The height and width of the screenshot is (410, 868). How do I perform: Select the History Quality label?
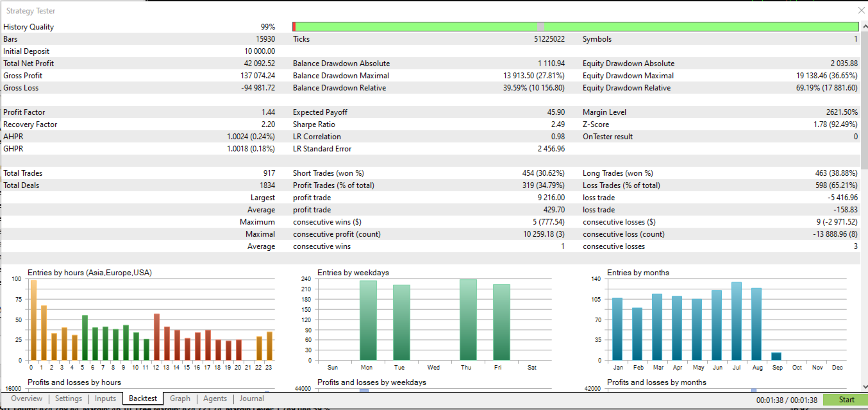click(29, 27)
